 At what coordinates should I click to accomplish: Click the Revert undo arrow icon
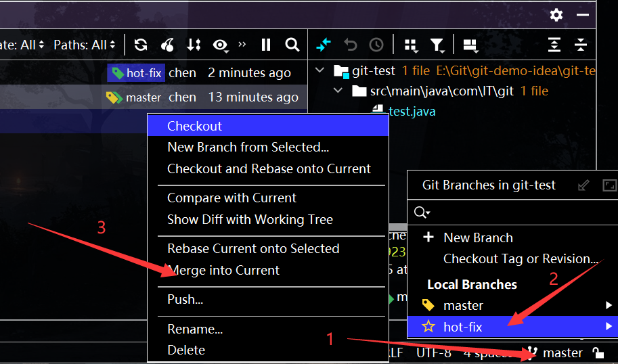[x=350, y=45]
